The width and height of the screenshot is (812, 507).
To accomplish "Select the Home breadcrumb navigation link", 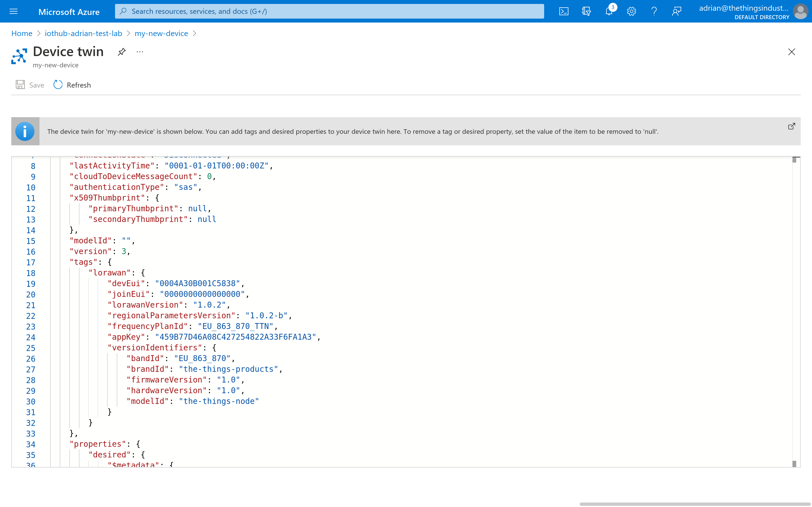I will [21, 33].
